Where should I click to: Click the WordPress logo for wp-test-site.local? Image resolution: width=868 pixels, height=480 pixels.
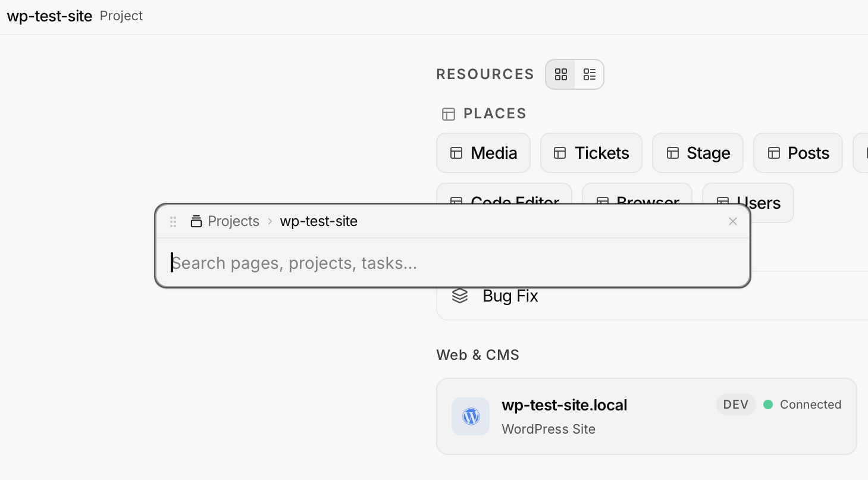470,416
